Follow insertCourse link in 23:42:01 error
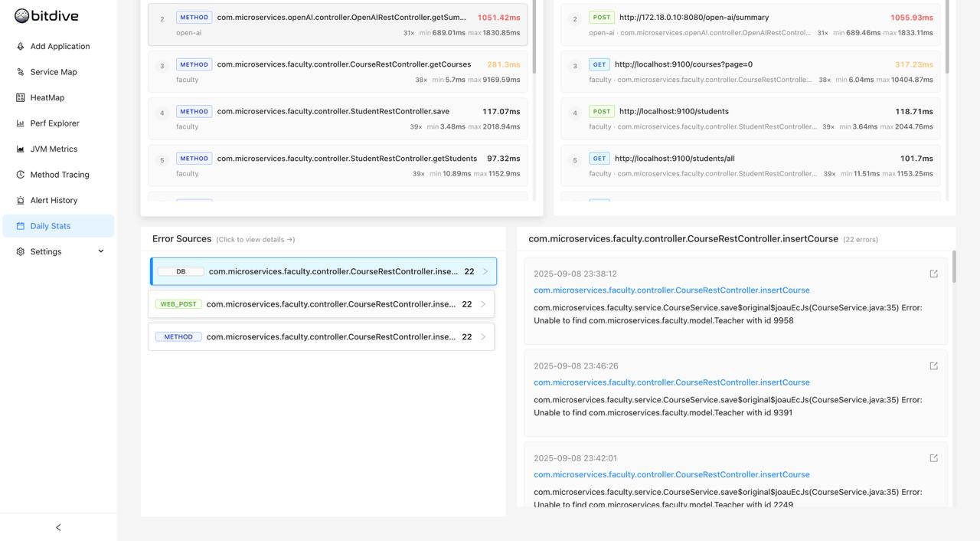 (671, 474)
